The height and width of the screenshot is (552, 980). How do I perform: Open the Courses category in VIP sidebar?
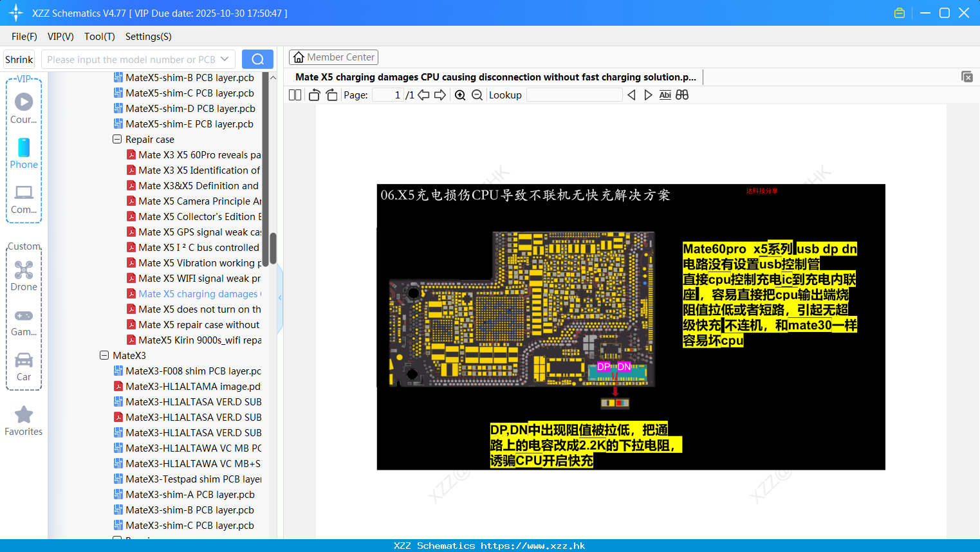pyautogui.click(x=24, y=108)
